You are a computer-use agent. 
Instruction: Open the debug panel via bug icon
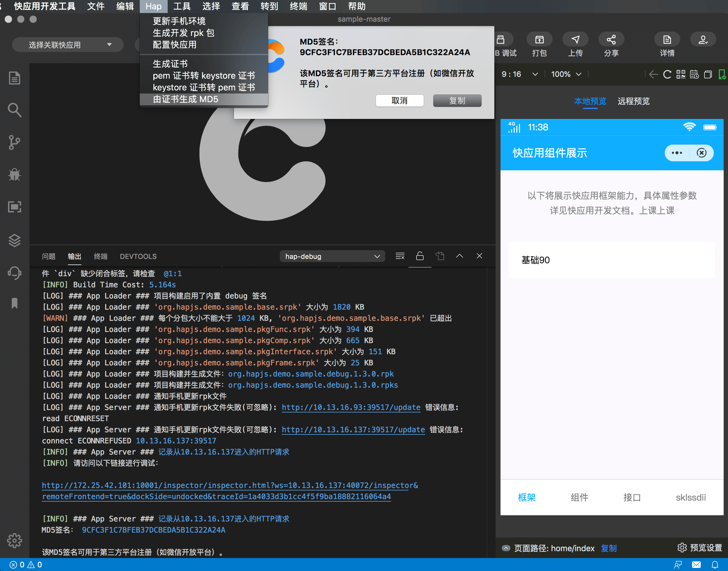[15, 175]
